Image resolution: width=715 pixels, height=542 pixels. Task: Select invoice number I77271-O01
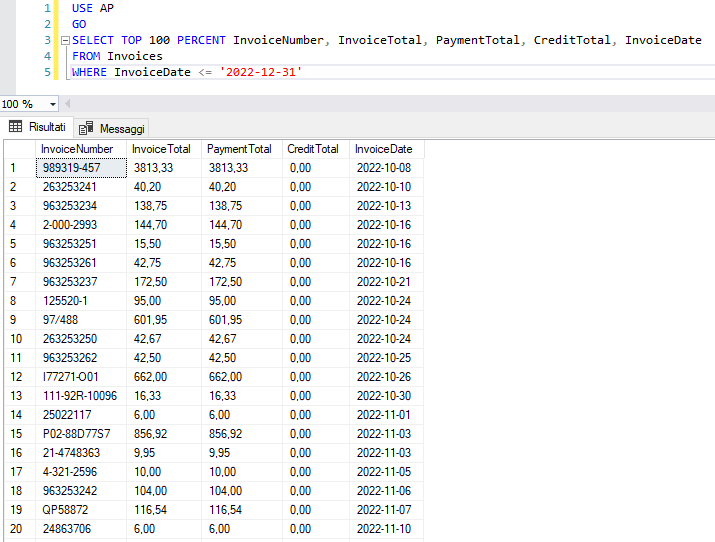(81, 377)
